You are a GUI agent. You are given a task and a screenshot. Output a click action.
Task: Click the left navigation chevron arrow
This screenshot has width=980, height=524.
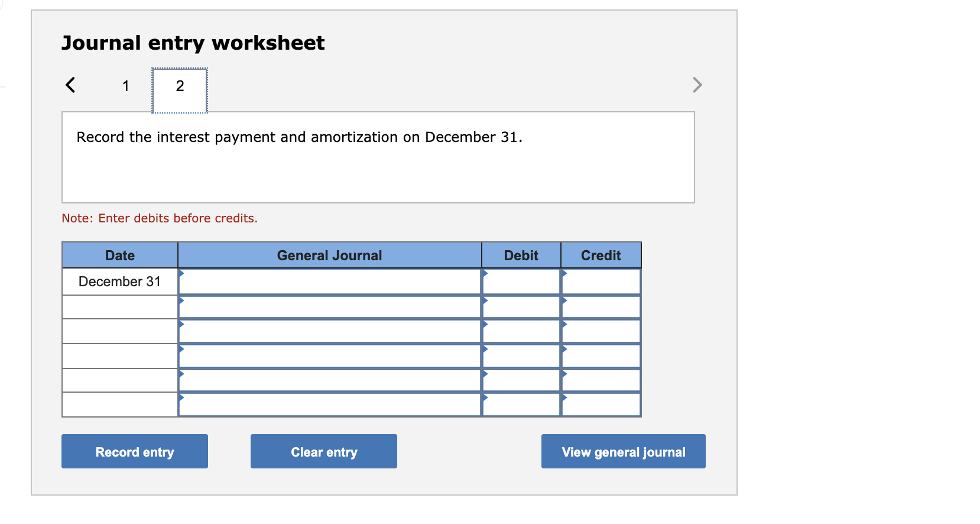70,85
